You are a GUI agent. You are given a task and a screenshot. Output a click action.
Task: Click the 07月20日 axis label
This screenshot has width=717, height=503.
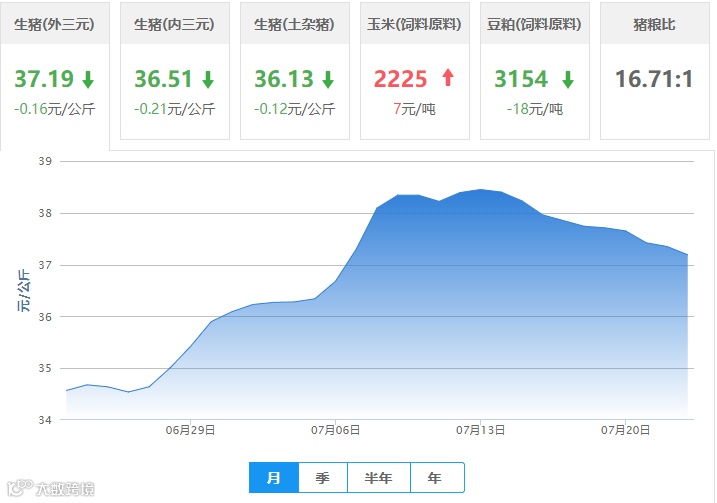[x=626, y=430]
